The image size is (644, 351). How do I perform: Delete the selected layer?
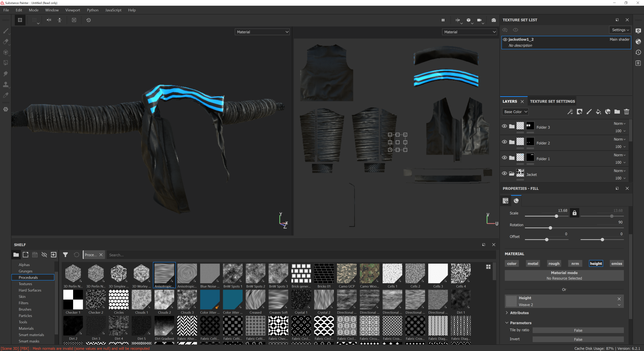pyautogui.click(x=627, y=112)
